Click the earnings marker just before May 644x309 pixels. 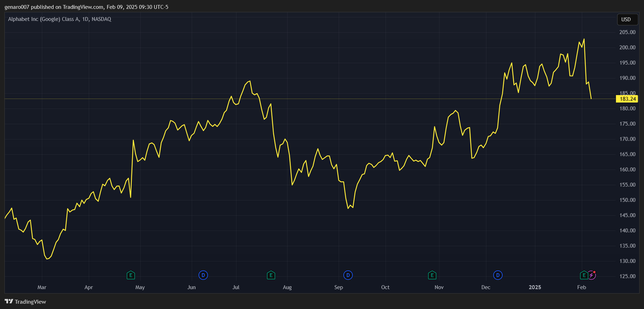pyautogui.click(x=131, y=275)
